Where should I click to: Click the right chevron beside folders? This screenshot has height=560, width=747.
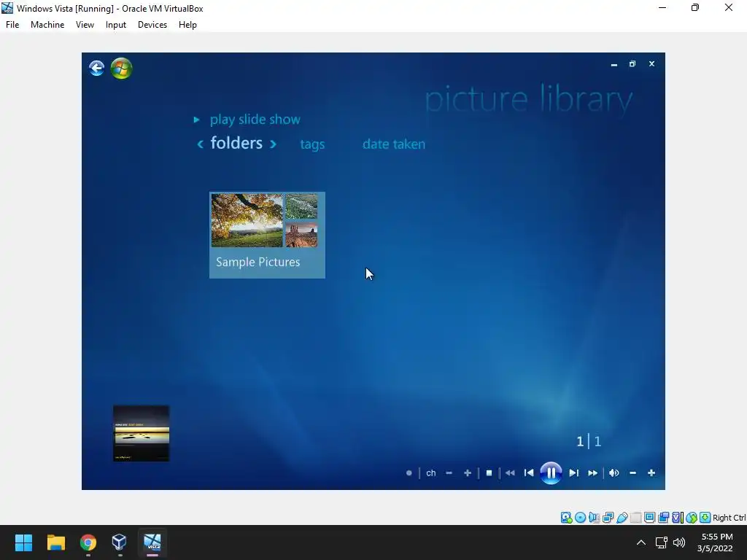click(x=273, y=144)
